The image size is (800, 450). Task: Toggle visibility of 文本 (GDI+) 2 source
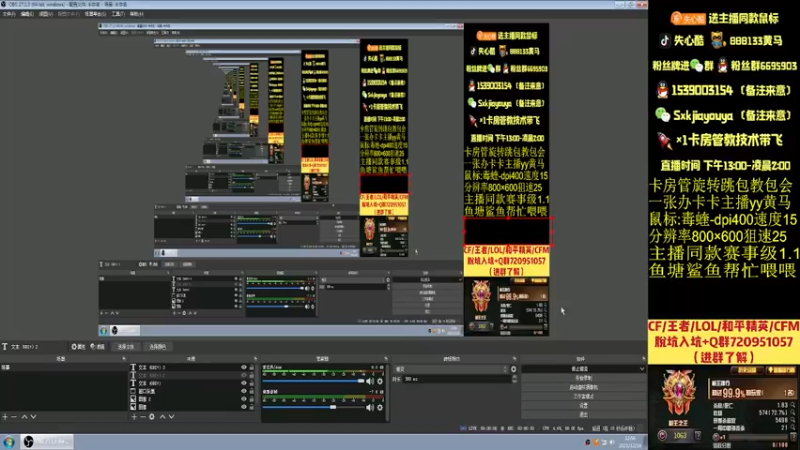pyautogui.click(x=244, y=375)
